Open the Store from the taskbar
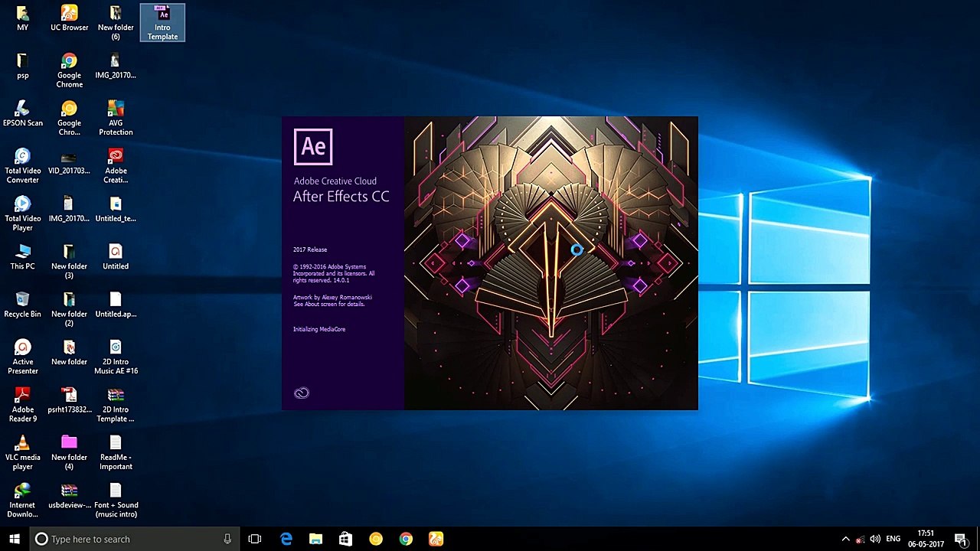Image resolution: width=980 pixels, height=551 pixels. (345, 539)
